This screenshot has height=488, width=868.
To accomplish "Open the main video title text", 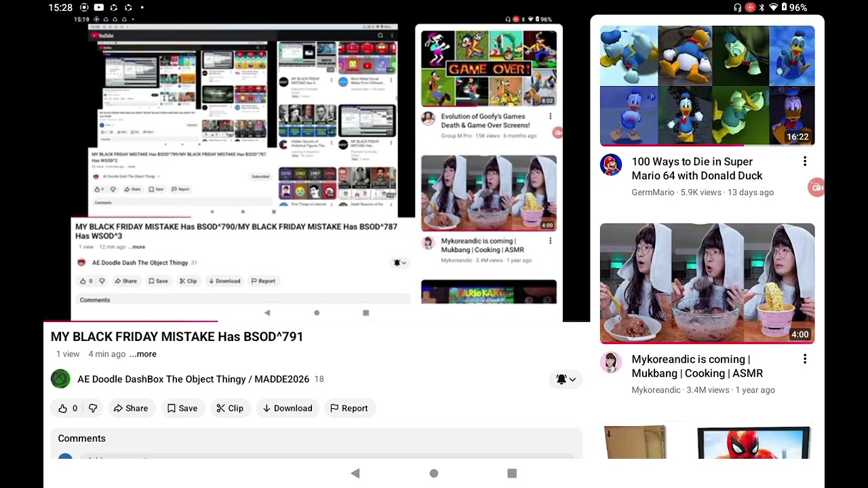I will click(177, 337).
